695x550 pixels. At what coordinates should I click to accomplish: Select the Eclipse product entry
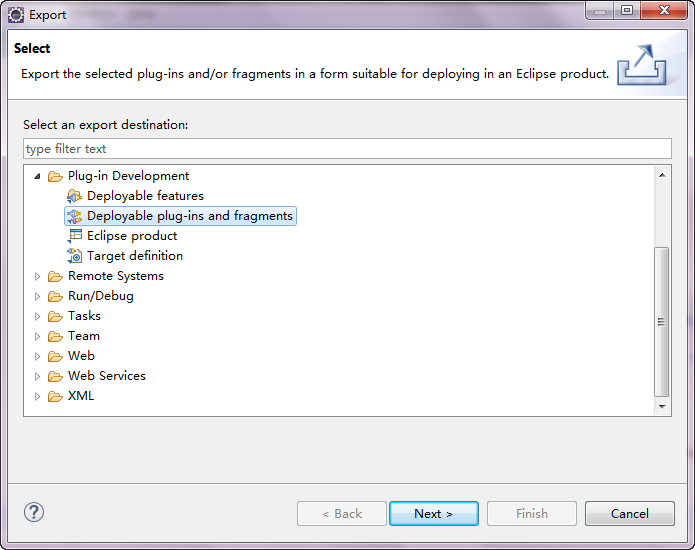(132, 236)
